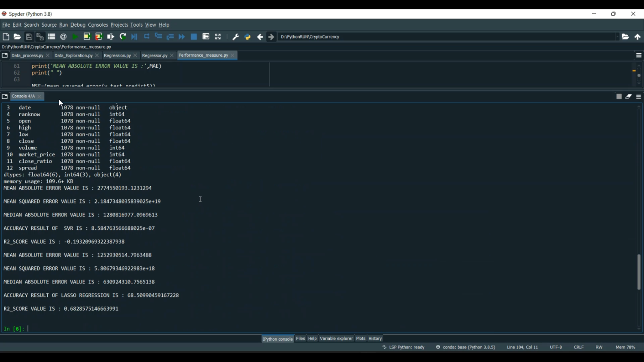This screenshot has height=362, width=644.
Task: Open the PYTHONPATH manager Python icon
Action: (248, 37)
